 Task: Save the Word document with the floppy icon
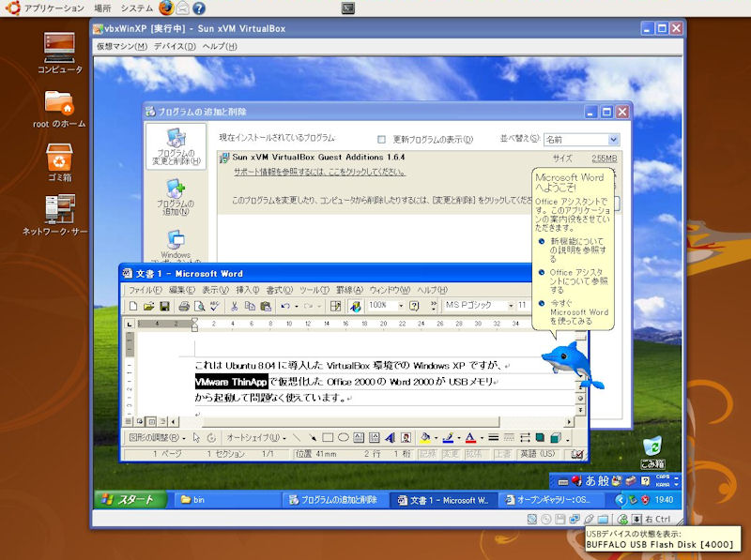(164, 306)
